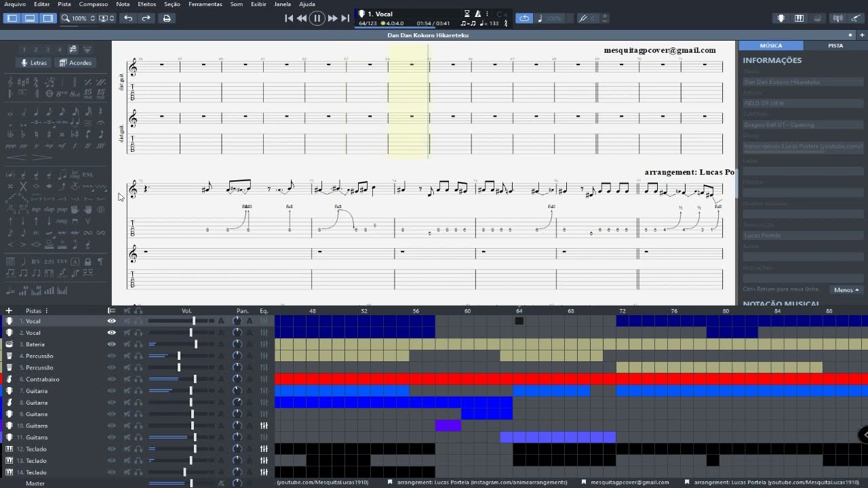Image resolution: width=868 pixels, height=488 pixels.
Task: Select the 6. Contrabaixo bass icon
Action: point(10,379)
